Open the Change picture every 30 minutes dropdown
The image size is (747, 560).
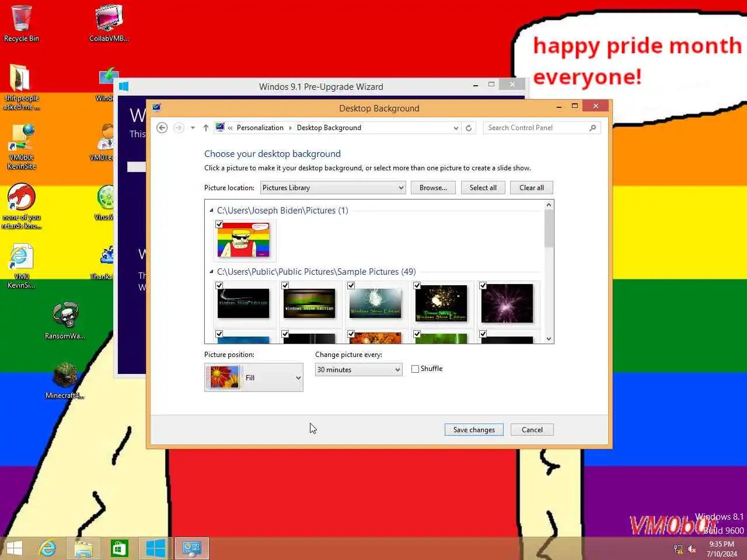click(359, 370)
